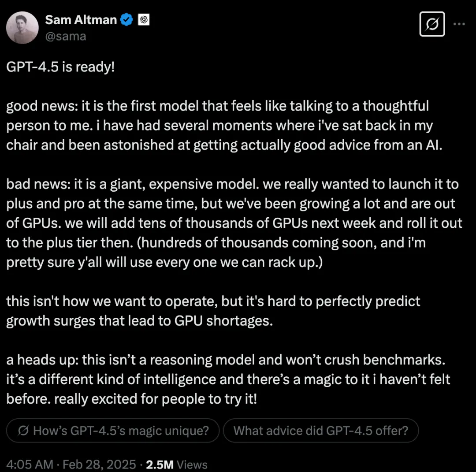476x472 pixels.
Task: Open the Sam Altman display name link
Action: point(81,20)
